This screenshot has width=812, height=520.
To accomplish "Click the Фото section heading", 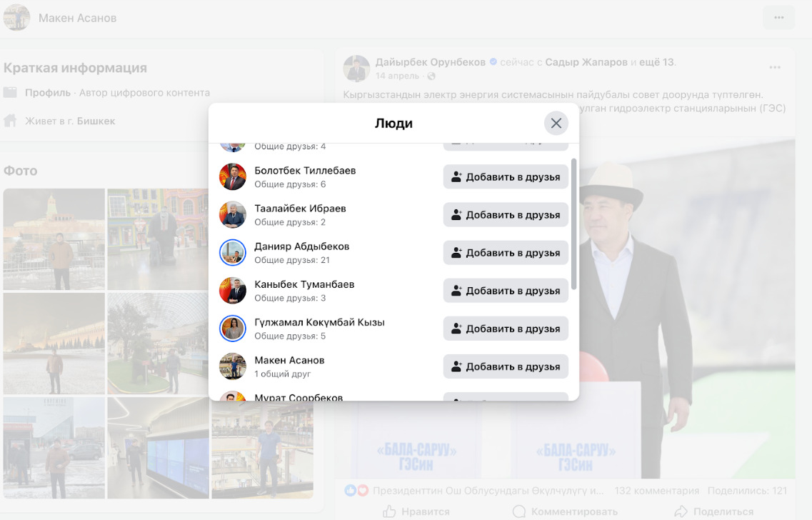I will click(x=21, y=171).
